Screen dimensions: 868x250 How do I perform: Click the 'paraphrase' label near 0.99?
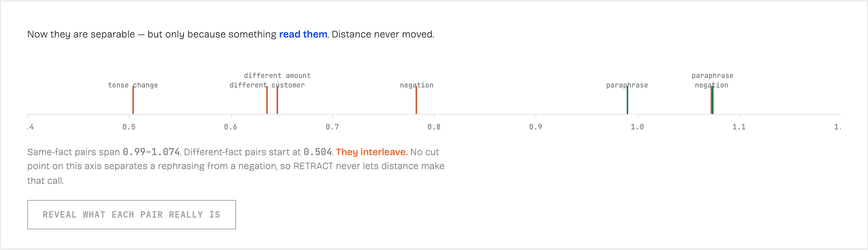click(x=627, y=85)
